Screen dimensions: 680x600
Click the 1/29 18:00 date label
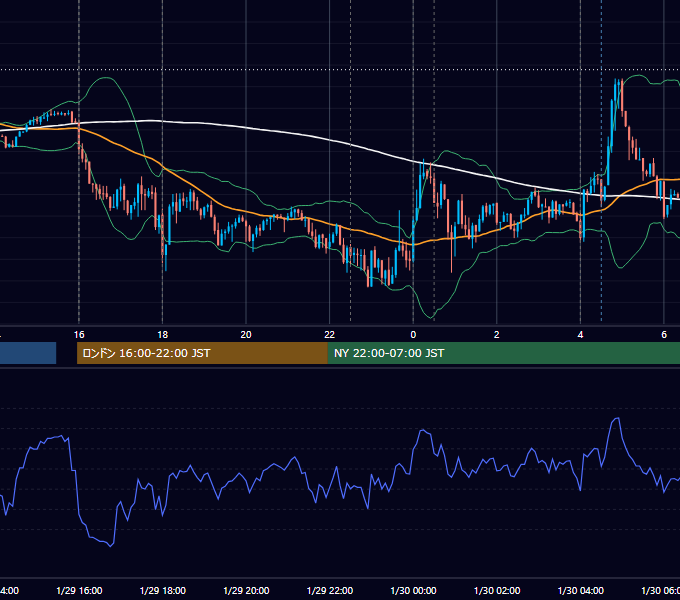click(163, 590)
